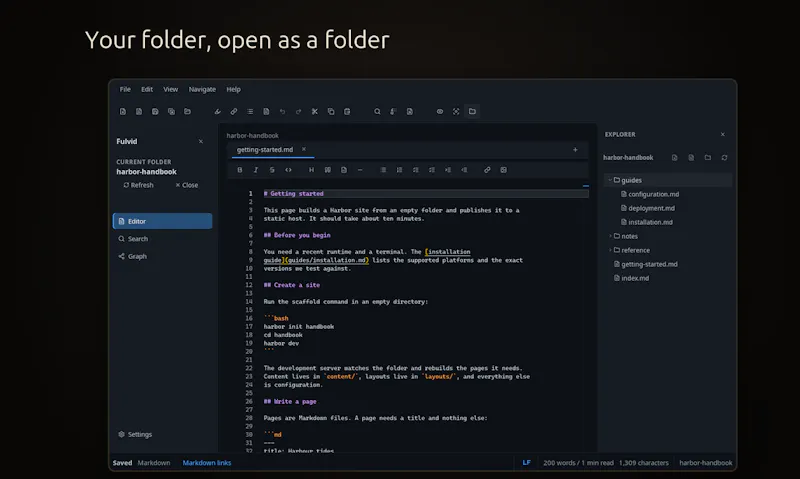Click the Refresh button under harbor-handbook
The image size is (800, 479).
tap(138, 185)
